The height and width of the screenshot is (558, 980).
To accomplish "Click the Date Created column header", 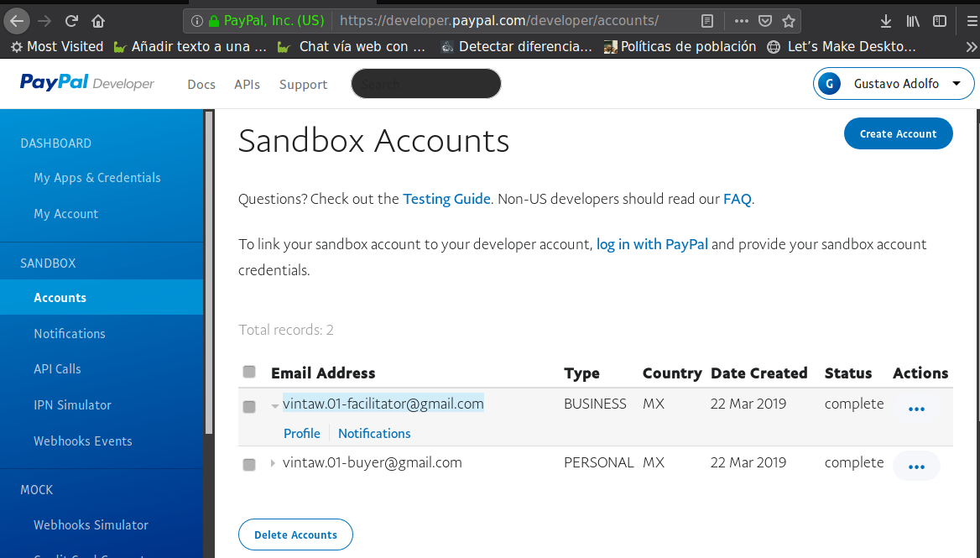I will (758, 373).
